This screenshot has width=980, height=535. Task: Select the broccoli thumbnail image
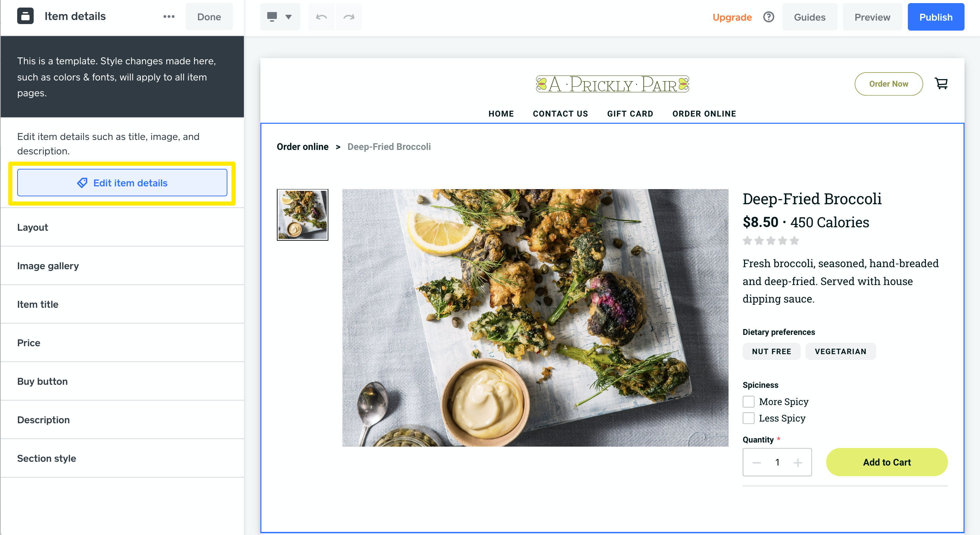[302, 215]
